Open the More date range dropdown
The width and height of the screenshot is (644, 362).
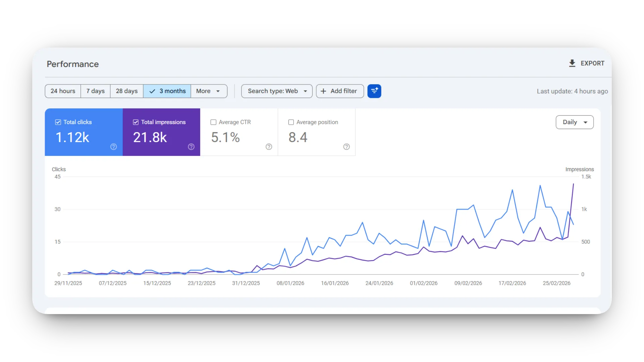point(208,91)
